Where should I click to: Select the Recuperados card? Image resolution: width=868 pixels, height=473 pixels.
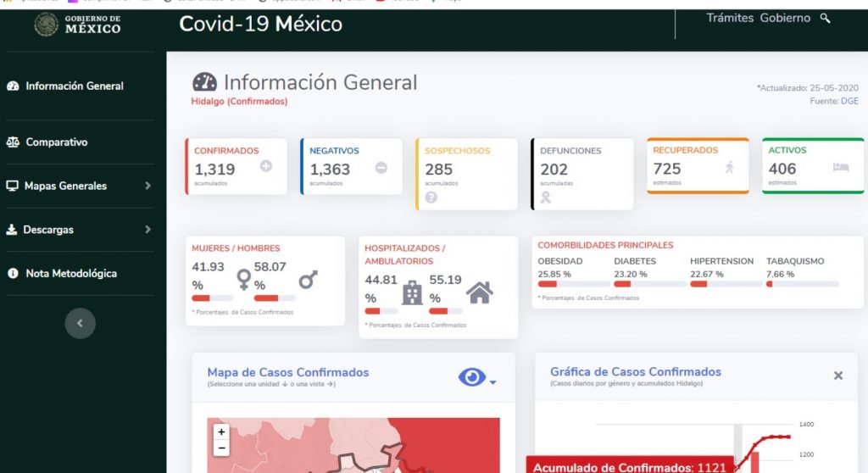(x=698, y=165)
